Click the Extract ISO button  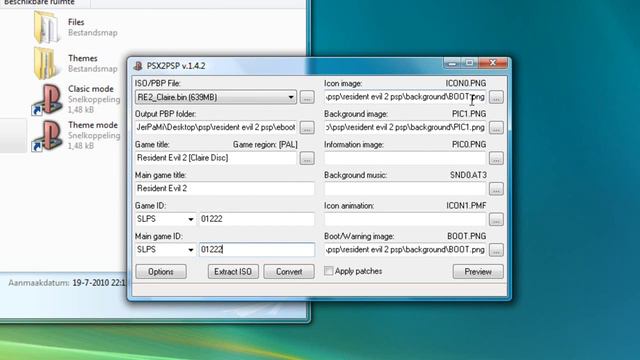pos(233,271)
